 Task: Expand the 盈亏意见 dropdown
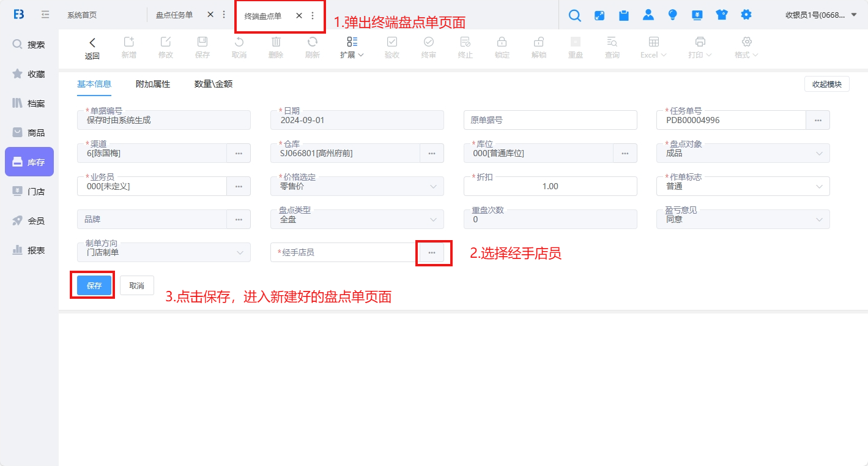(x=743, y=219)
